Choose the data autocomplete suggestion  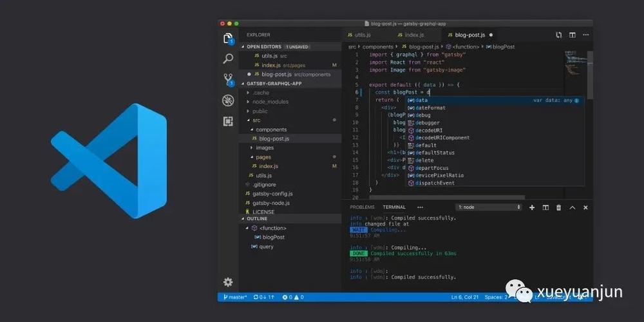tap(495, 100)
